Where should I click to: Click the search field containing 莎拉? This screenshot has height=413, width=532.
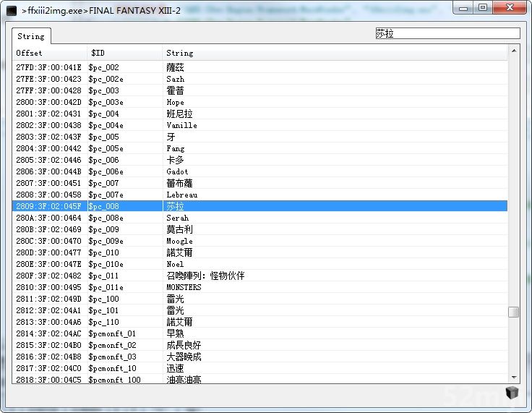(447, 33)
